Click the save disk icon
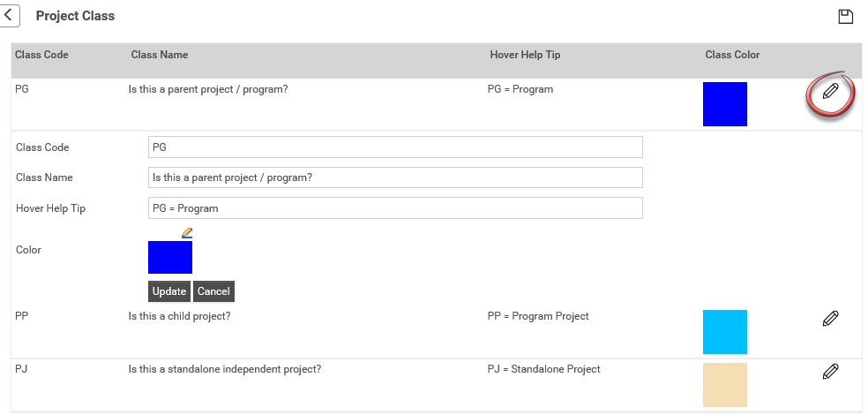Screen dimensions: 868x415 click(845, 17)
